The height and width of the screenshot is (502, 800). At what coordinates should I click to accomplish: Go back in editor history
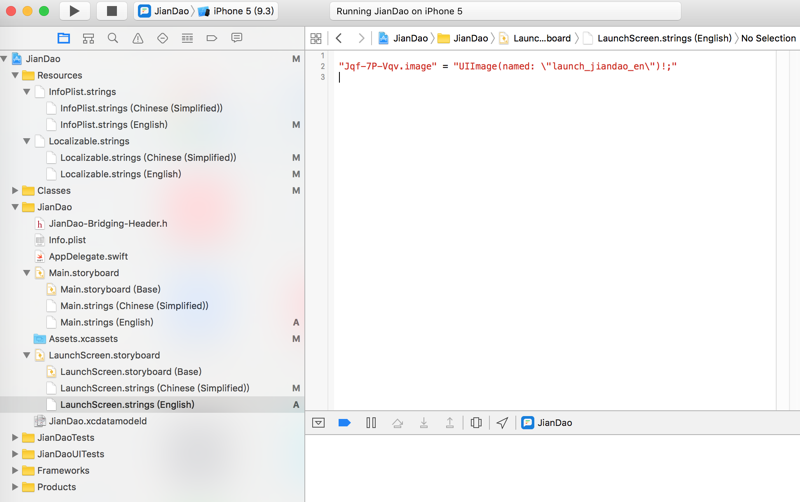pyautogui.click(x=339, y=38)
